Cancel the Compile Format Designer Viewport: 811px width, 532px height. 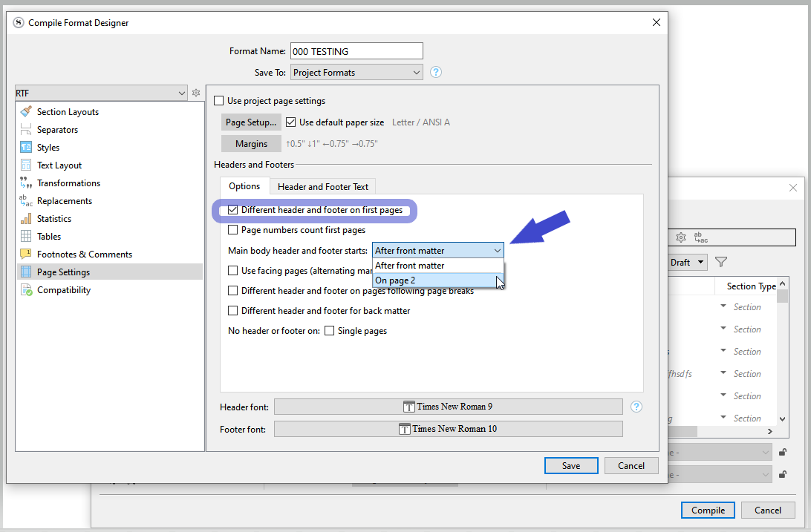[631, 465]
